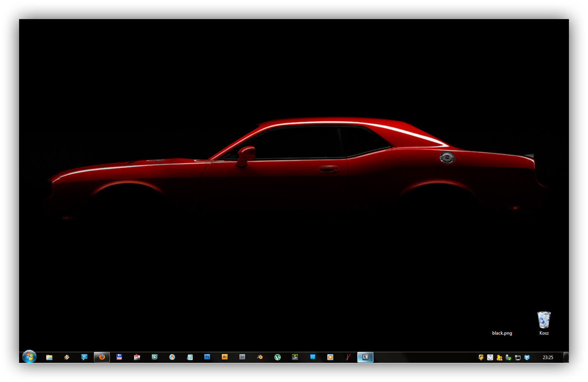Launch Photoshop from the taskbar
Image resolution: width=588 pixels, height=382 pixels.
click(207, 357)
